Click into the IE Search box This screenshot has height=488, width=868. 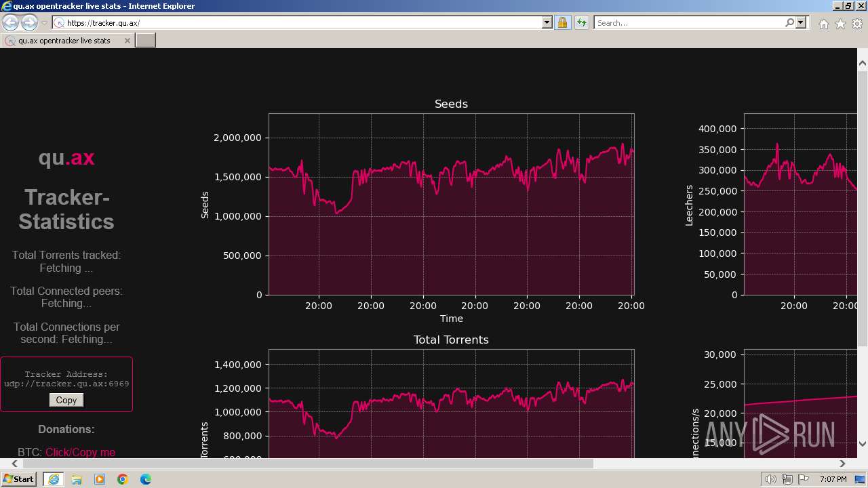pos(689,23)
